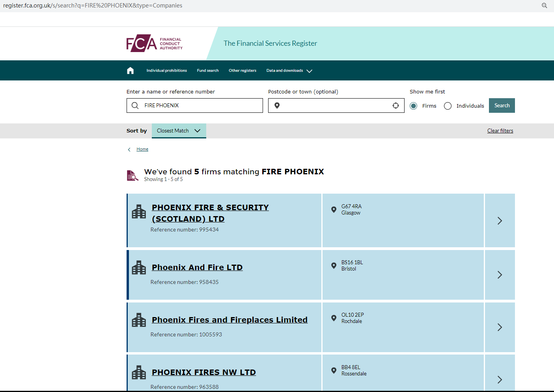554x392 pixels.
Task: Click the 'Sort by' label
Action: tap(137, 131)
